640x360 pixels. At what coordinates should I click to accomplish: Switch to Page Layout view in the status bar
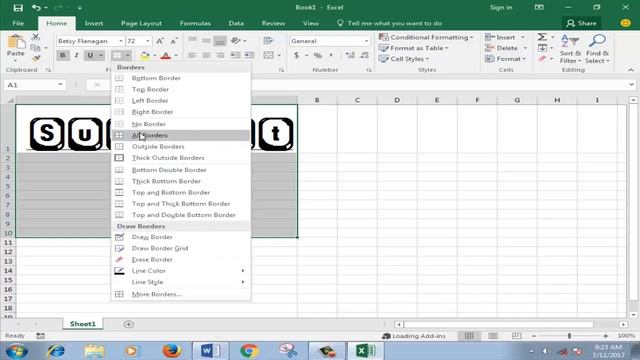coord(493,336)
